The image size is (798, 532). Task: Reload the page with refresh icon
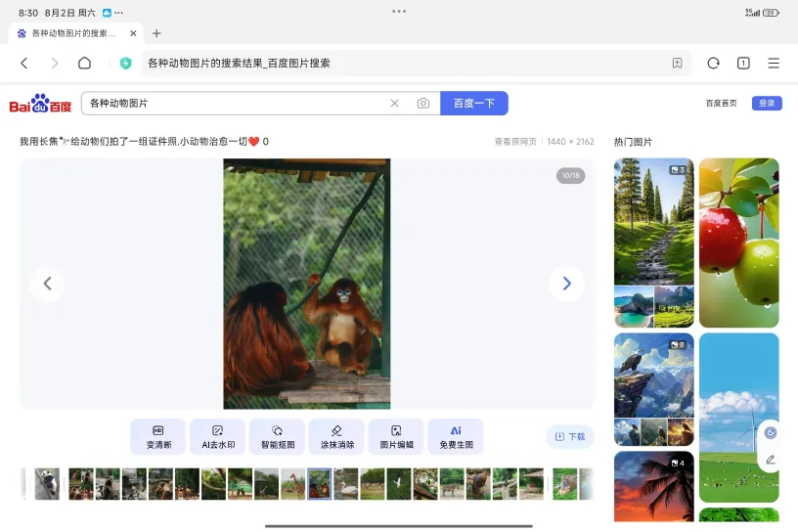(713, 64)
